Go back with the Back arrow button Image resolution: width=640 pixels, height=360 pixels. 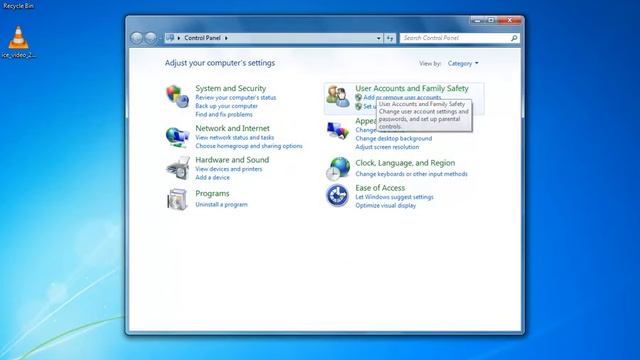click(137, 38)
